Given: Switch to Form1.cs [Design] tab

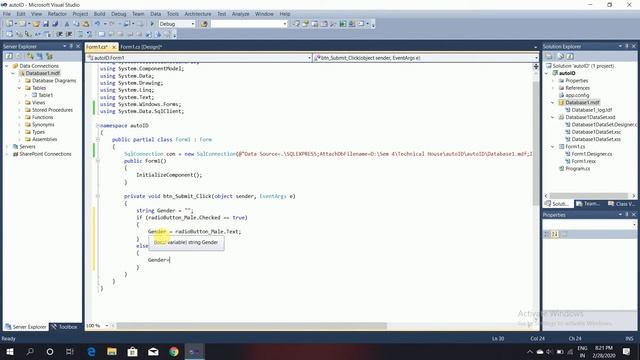Looking at the screenshot, I should coord(141,47).
